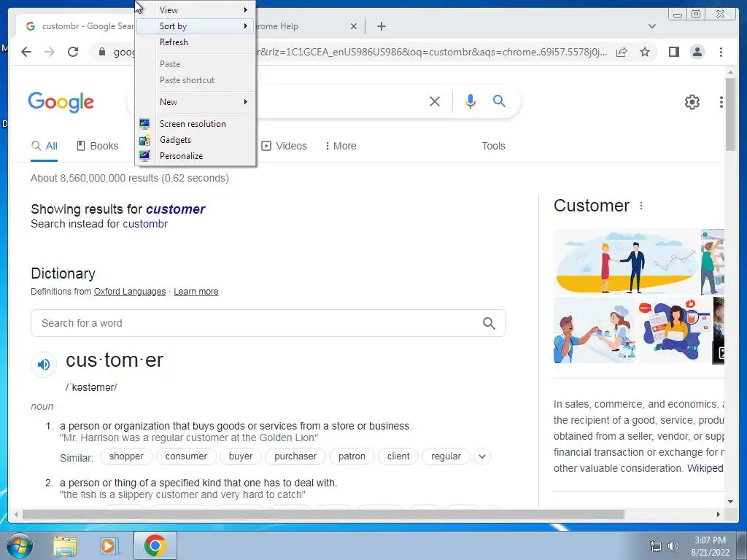Search instead for custombr

[145, 224]
